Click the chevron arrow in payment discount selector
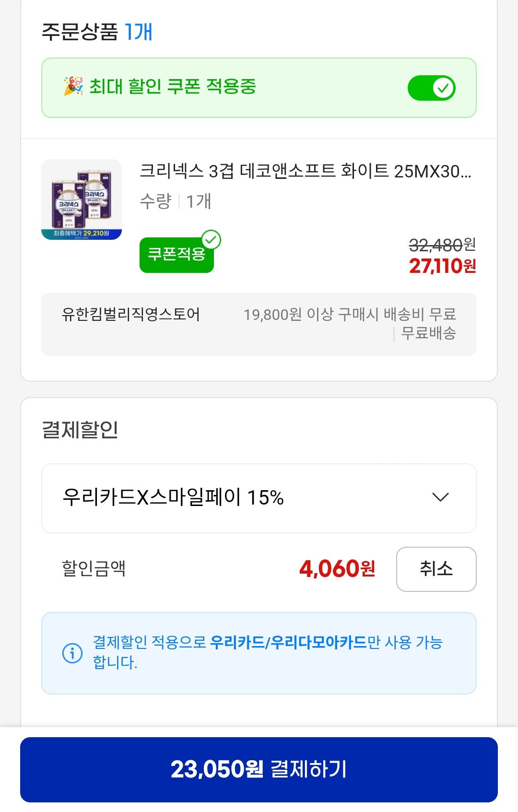 click(440, 497)
